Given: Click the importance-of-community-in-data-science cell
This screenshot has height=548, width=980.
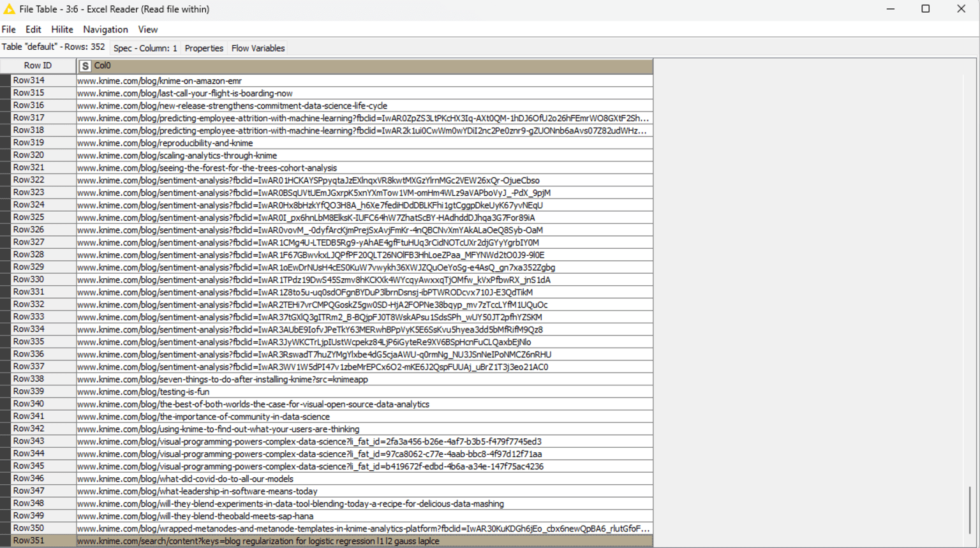Looking at the screenshot, I should [365, 417].
